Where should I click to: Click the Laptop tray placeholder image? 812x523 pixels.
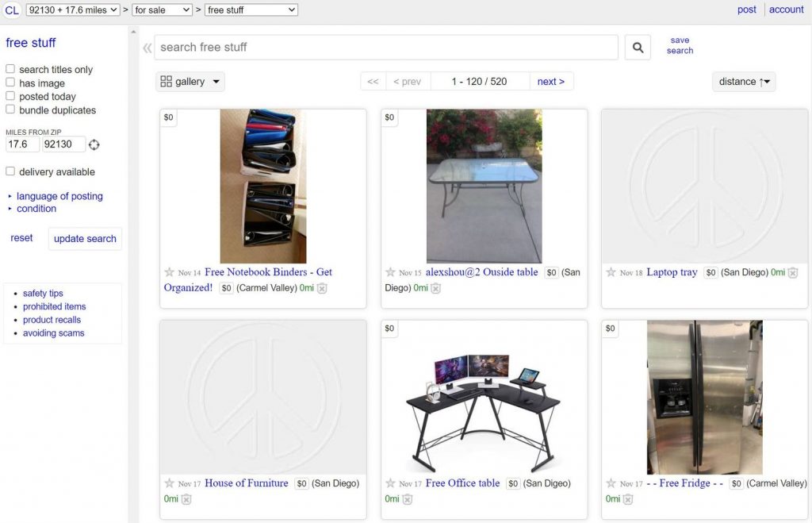704,186
